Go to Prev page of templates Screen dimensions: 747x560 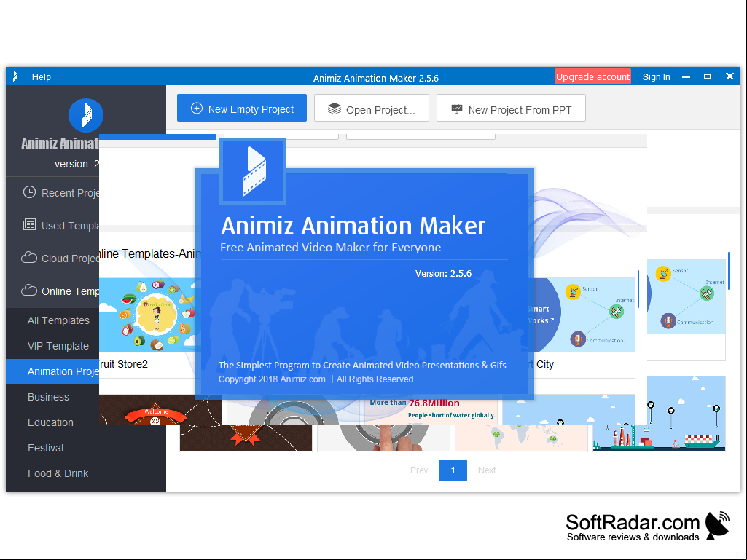[x=419, y=470]
